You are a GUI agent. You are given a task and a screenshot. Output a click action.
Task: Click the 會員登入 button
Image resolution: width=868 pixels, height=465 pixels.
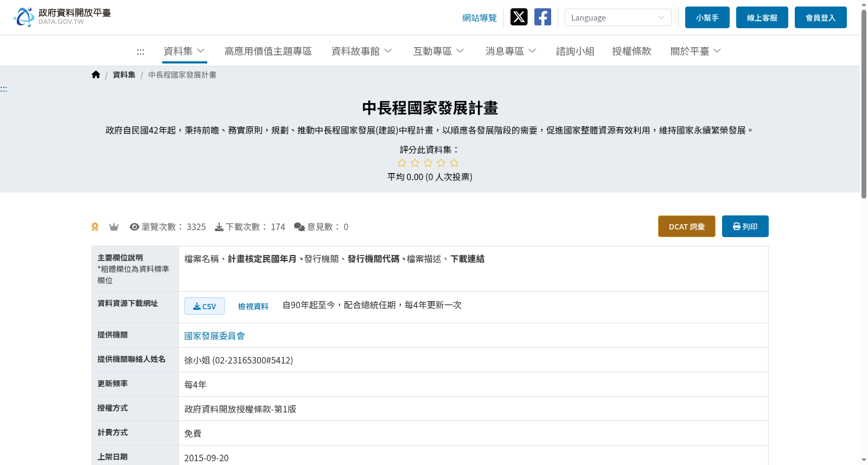point(821,17)
